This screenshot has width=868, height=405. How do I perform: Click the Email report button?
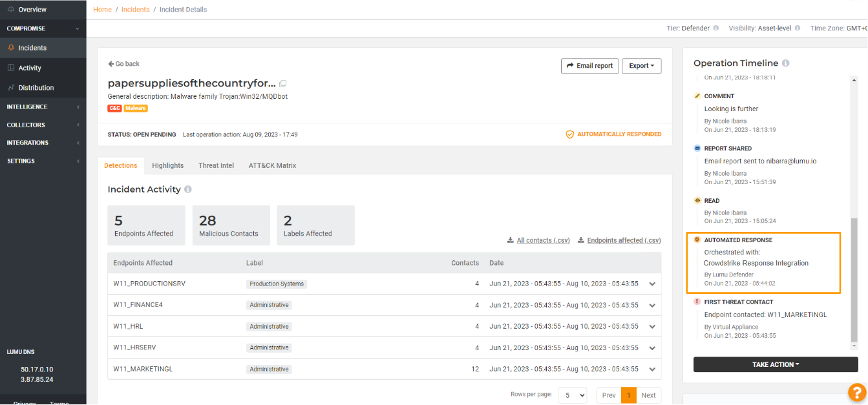[589, 66]
